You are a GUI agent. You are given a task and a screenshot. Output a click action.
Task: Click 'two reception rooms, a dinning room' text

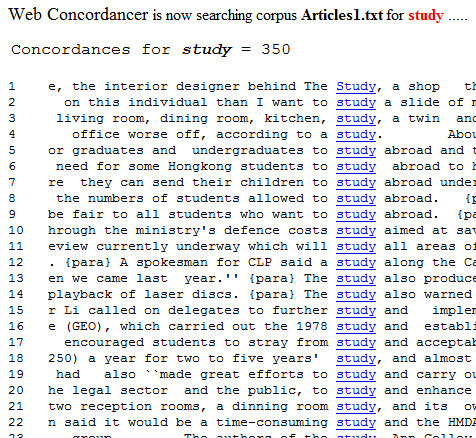click(x=188, y=406)
